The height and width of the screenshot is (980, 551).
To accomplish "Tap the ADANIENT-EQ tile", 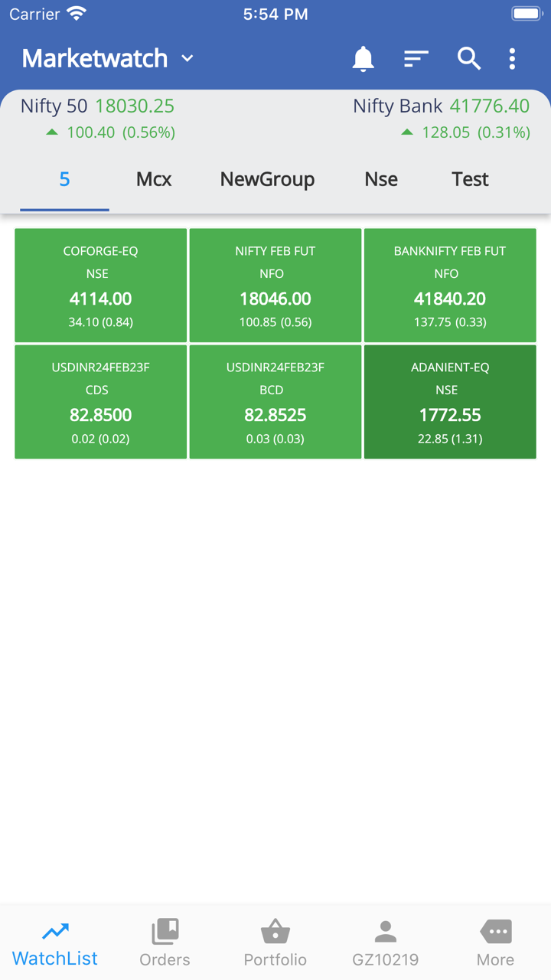I will coord(450,402).
